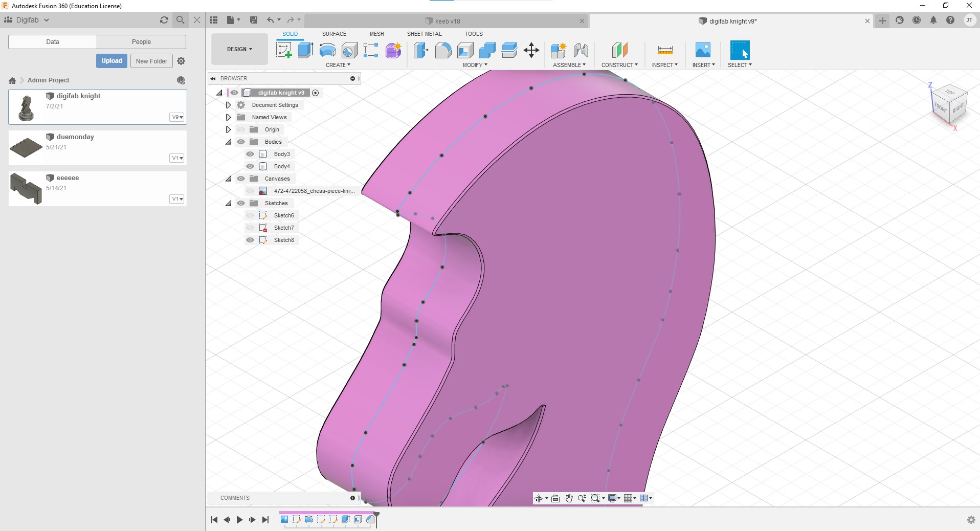Click the Offset Plane construct icon
Viewport: 980px width, 531px height.
click(619, 50)
